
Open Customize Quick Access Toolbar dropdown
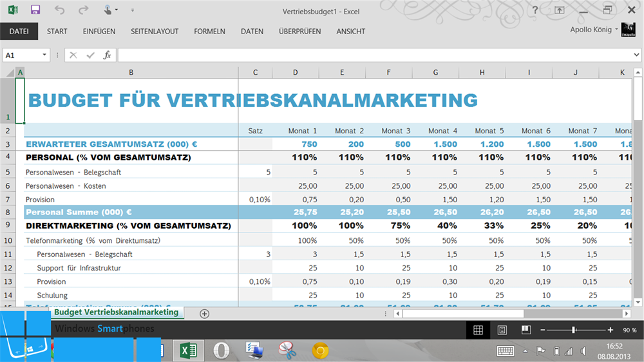132,10
